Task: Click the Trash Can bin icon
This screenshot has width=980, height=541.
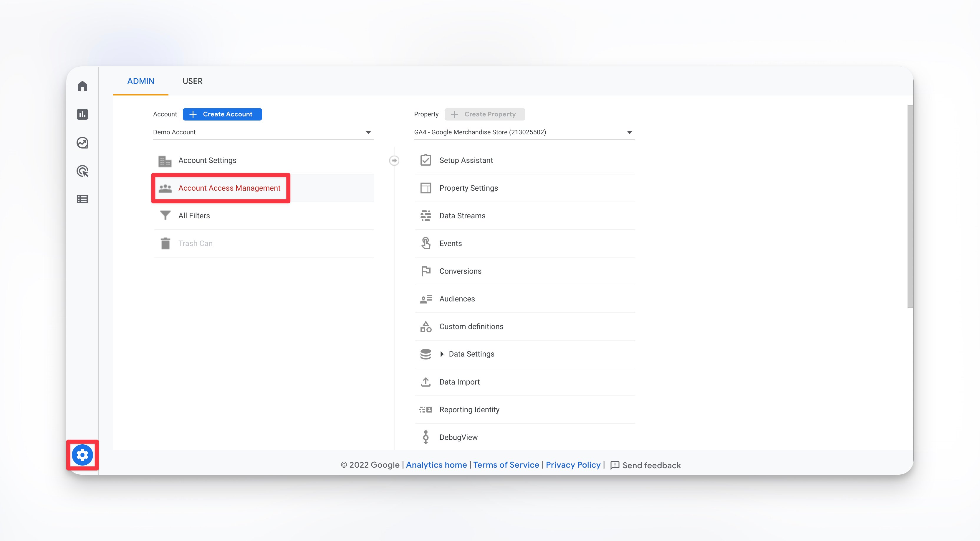Action: [165, 243]
